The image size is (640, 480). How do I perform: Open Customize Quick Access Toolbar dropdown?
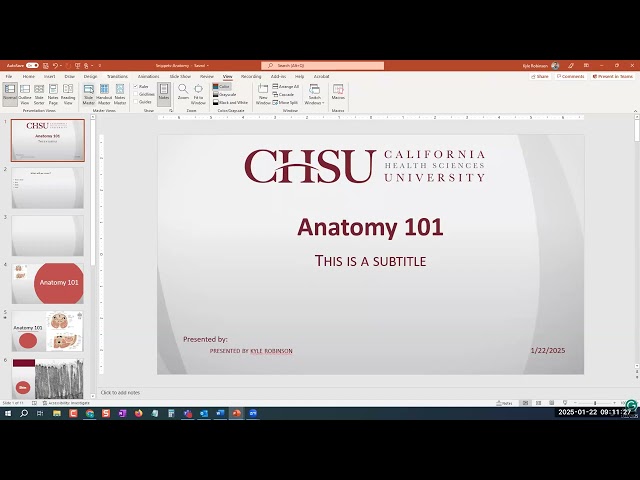[100, 65]
